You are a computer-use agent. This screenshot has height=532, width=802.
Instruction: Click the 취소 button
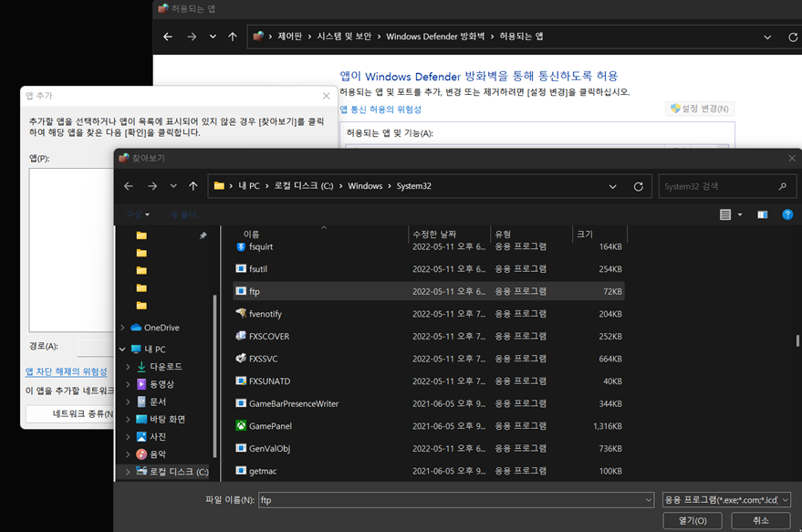pos(761,521)
